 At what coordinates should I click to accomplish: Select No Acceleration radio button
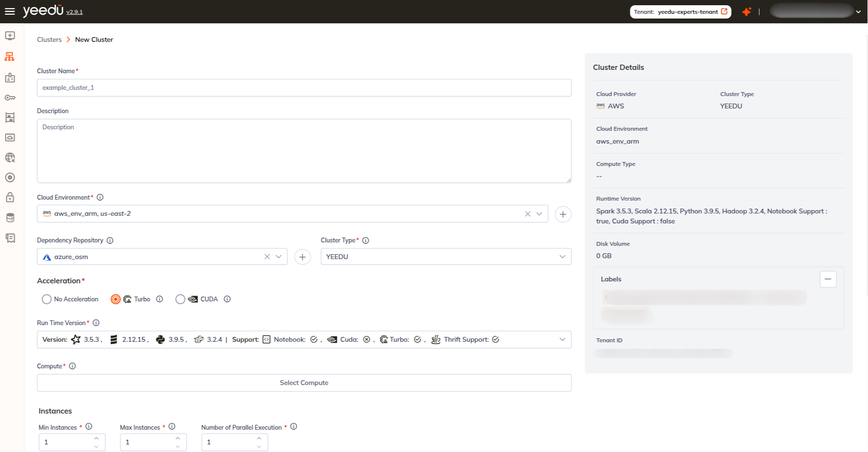coord(47,299)
